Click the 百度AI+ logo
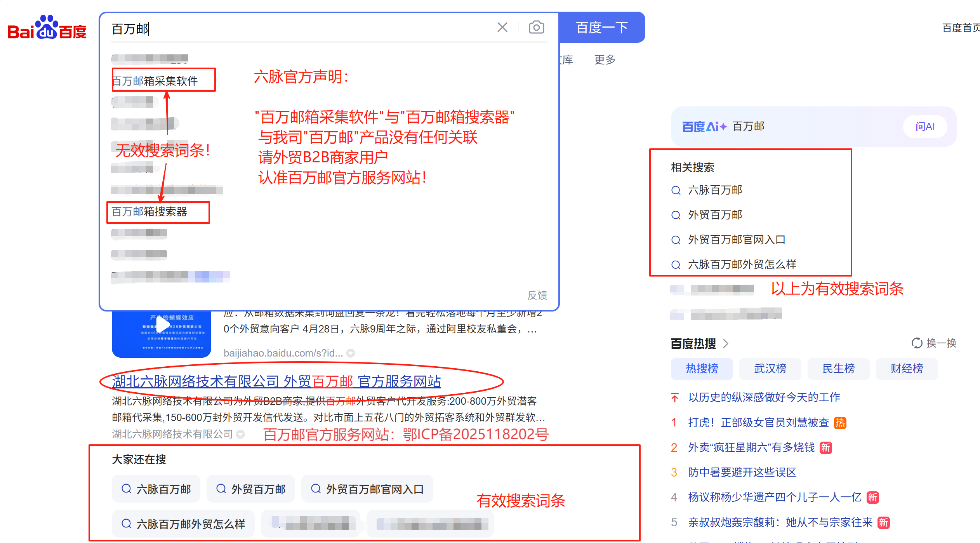The image size is (980, 543). tap(704, 127)
